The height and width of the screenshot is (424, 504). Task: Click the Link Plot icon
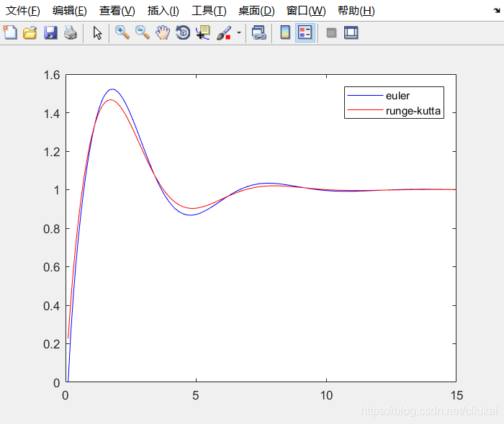point(258,33)
